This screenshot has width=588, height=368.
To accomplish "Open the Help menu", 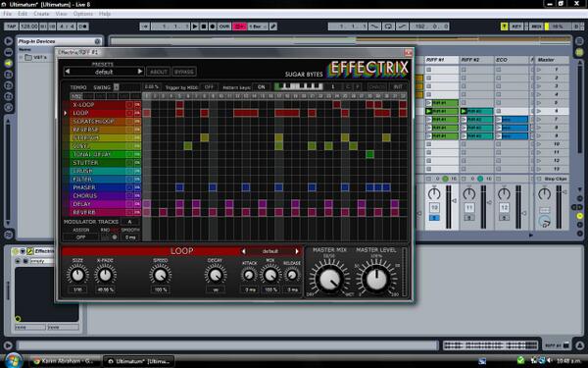I will pos(105,14).
